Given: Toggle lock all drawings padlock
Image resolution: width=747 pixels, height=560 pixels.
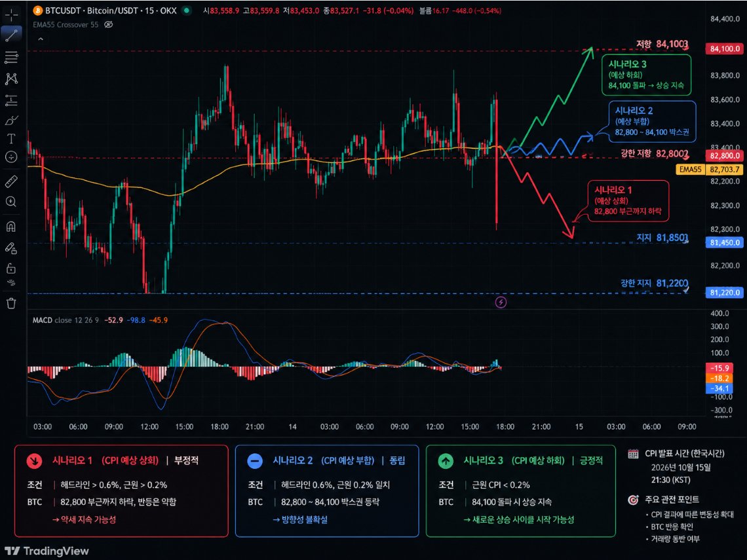Looking at the screenshot, I should click(x=11, y=269).
